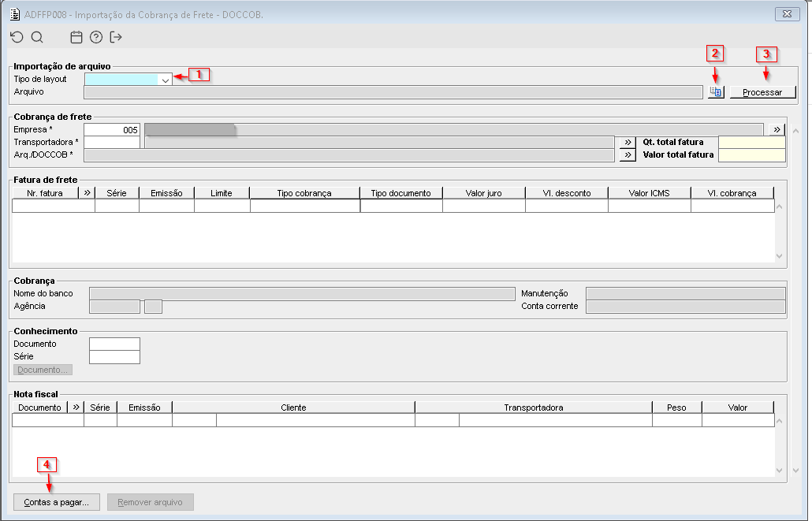Click double-arrow beside Nota fiscal Documento header
The height and width of the screenshot is (521, 812).
click(x=76, y=407)
